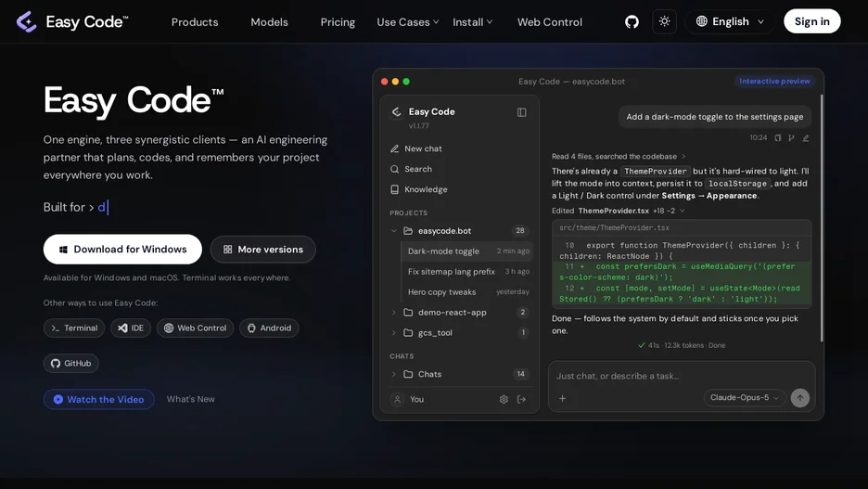Toggle the light/dark theme sun button
The image size is (868, 489).
tap(664, 21)
